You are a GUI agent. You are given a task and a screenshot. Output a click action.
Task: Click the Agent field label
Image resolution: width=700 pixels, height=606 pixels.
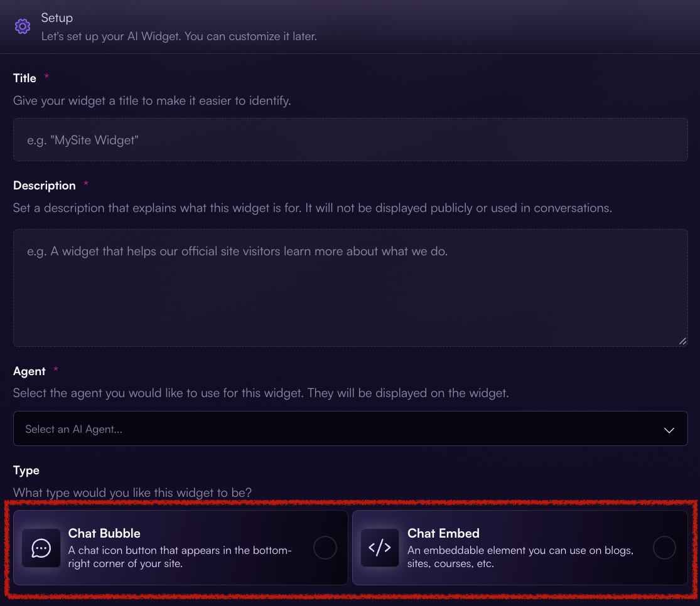(29, 371)
